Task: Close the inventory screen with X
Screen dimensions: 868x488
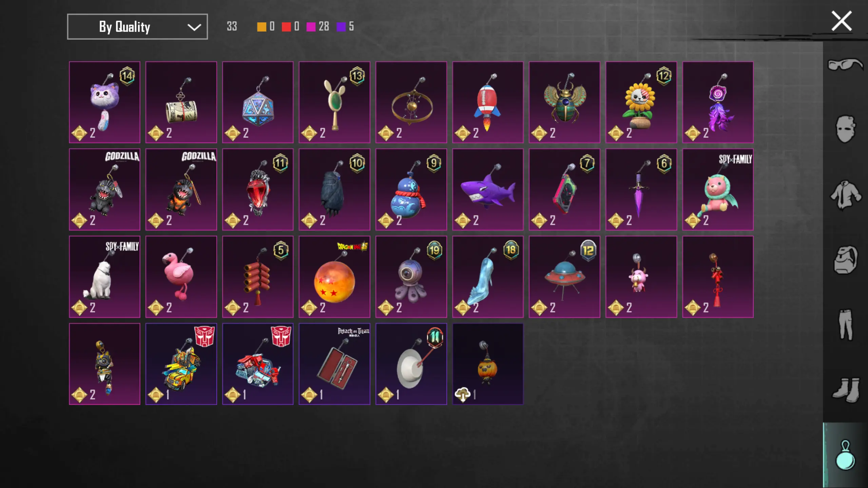Action: point(842,21)
